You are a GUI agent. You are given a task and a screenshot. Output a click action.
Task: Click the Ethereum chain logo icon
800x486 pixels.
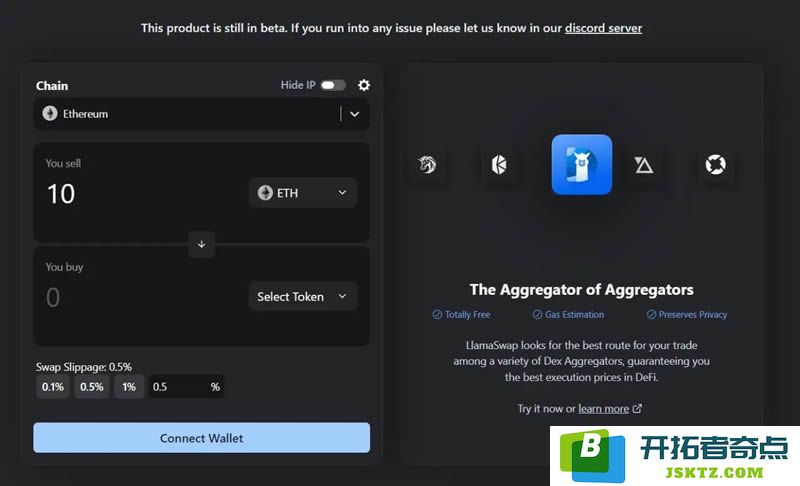50,113
